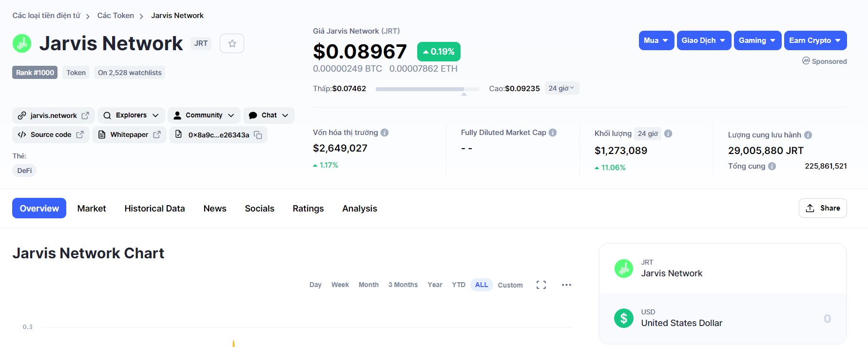
Task: Open the Giao Dịch dropdown menu
Action: coord(704,40)
